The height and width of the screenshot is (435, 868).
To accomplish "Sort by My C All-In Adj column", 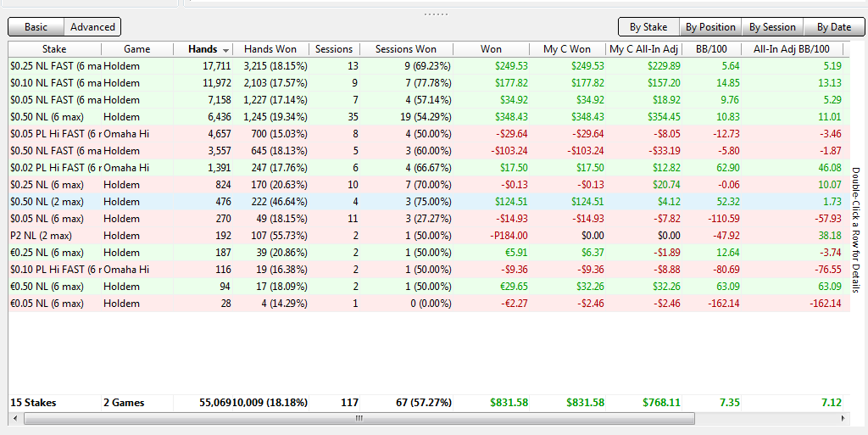I will (643, 48).
